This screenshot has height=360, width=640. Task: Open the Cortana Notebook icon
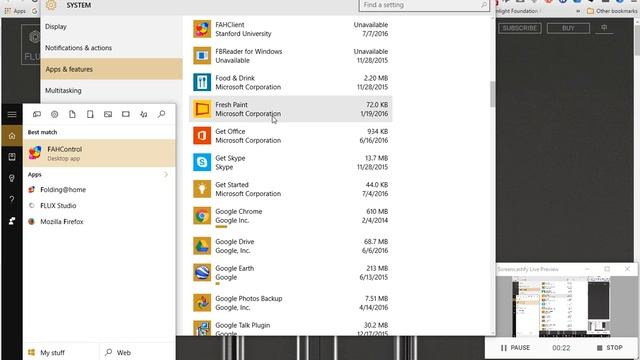(x=12, y=157)
